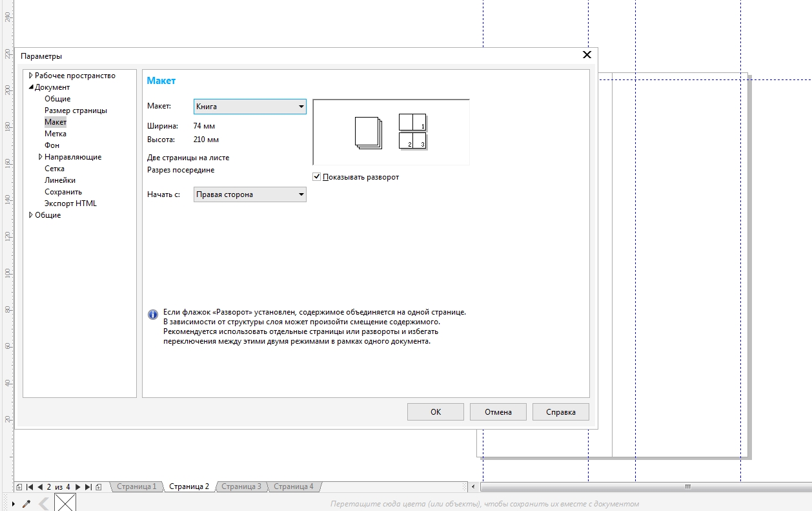Click the layout preview thumbnail
812x511 pixels.
pos(391,132)
